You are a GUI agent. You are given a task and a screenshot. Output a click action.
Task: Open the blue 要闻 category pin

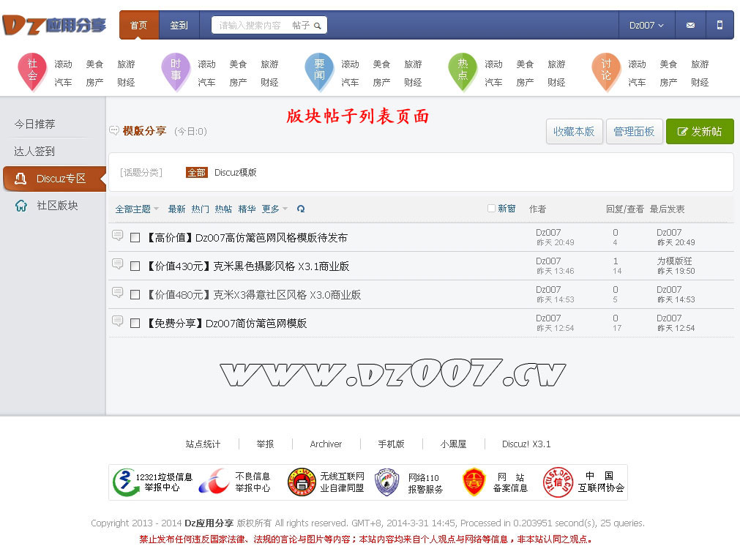319,72
